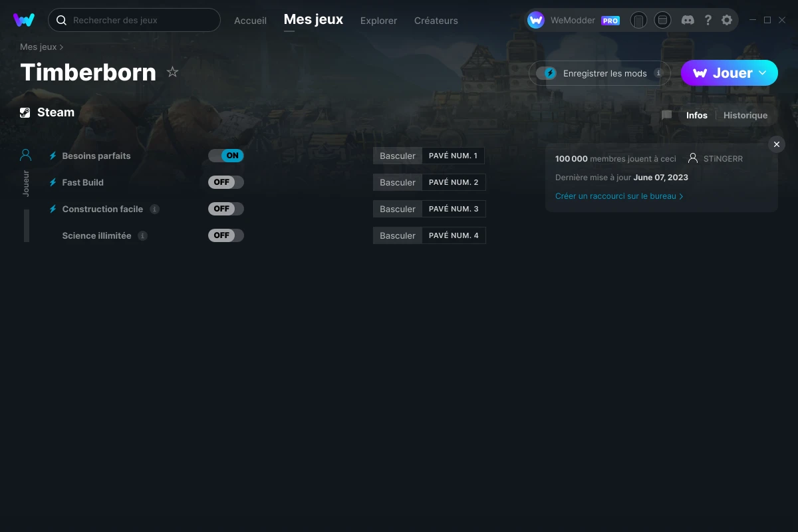798x532 pixels.
Task: Enable the Fast Build toggle
Action: [x=226, y=182]
